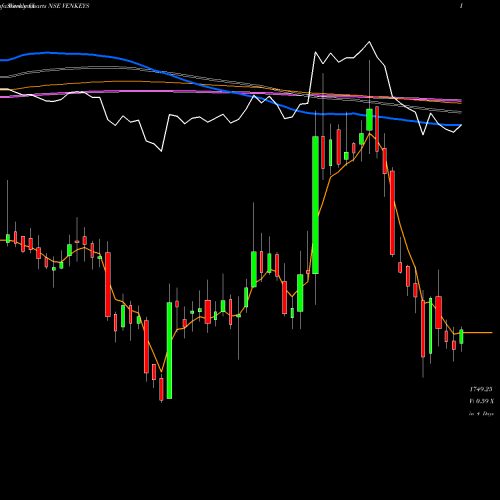Click the 1749.25 price value
The image size is (500, 500).
480,389
